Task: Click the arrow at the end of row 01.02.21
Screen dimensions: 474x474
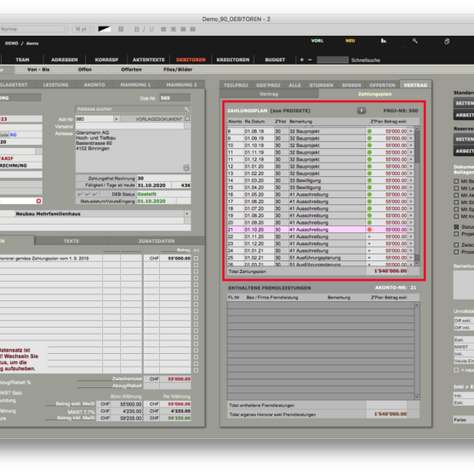Action: pyautogui.click(x=411, y=258)
